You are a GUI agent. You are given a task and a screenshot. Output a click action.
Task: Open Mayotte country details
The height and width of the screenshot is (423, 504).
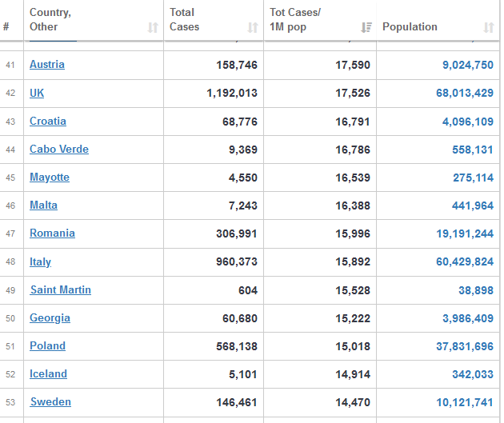(x=50, y=178)
